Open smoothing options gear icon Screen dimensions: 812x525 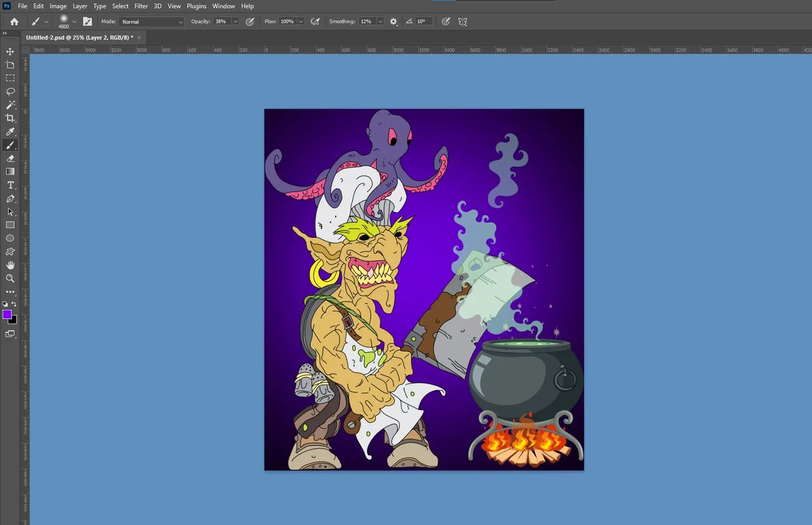tap(393, 22)
